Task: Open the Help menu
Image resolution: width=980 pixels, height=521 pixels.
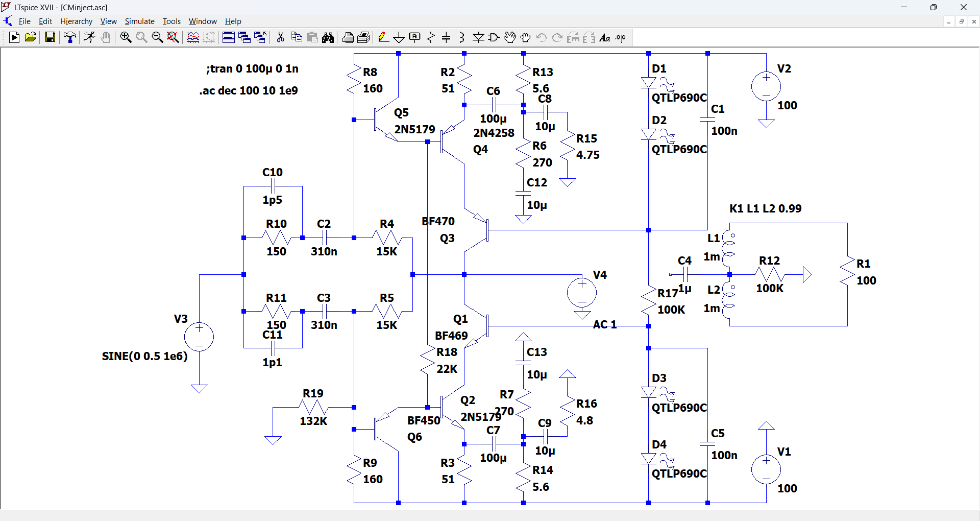Action: (233, 21)
